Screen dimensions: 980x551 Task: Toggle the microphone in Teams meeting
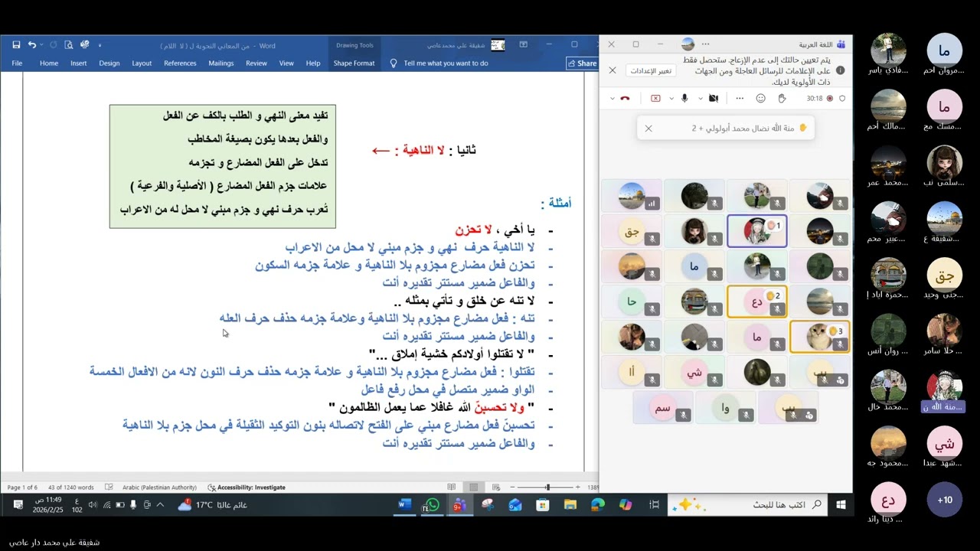click(x=684, y=98)
